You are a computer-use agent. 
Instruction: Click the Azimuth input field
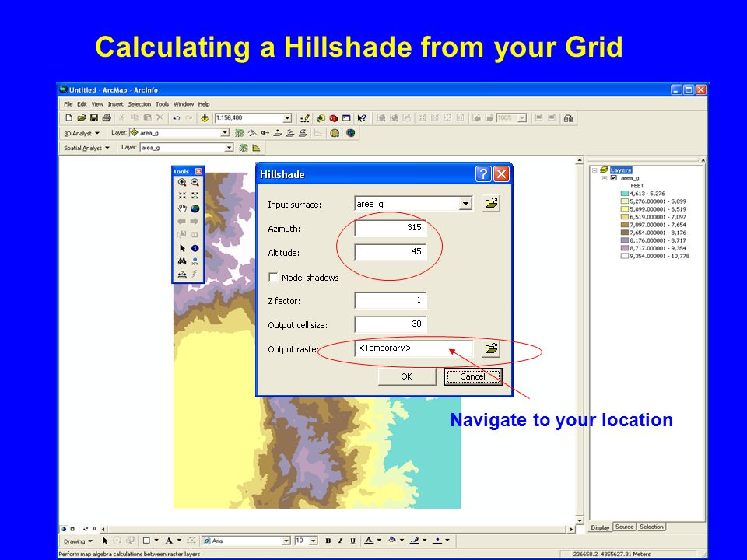tap(390, 228)
